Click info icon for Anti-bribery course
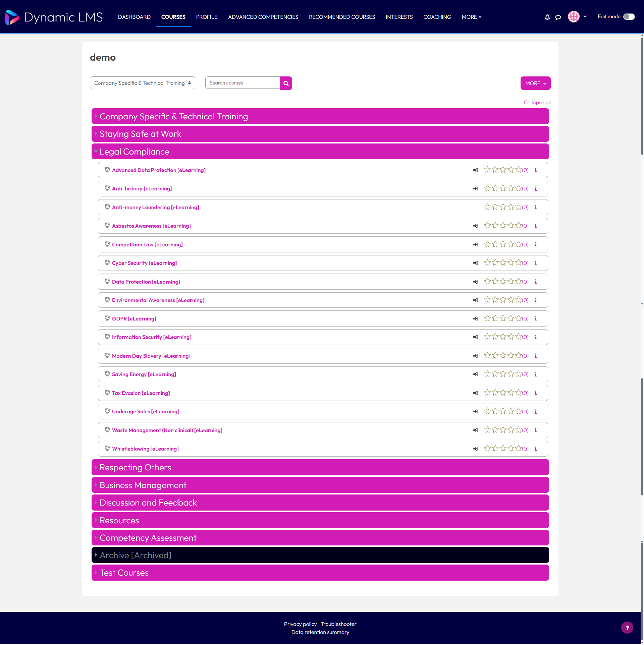This screenshot has height=645, width=644. [536, 189]
